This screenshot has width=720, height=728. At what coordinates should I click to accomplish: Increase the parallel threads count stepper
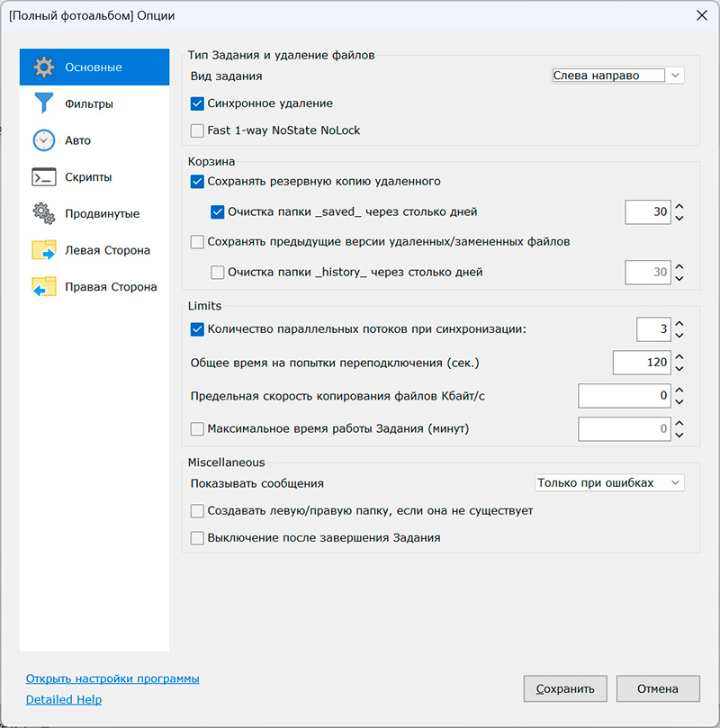[x=679, y=324]
